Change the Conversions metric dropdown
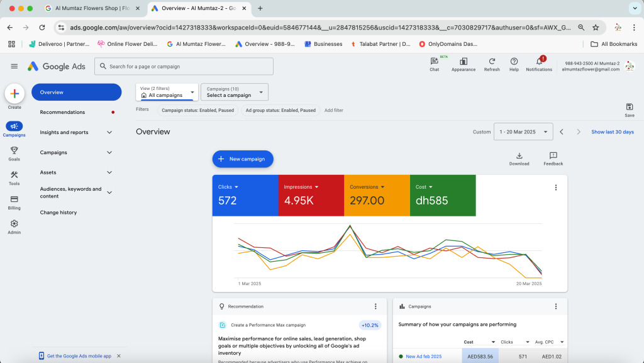Image resolution: width=644 pixels, height=363 pixels. 367,187
